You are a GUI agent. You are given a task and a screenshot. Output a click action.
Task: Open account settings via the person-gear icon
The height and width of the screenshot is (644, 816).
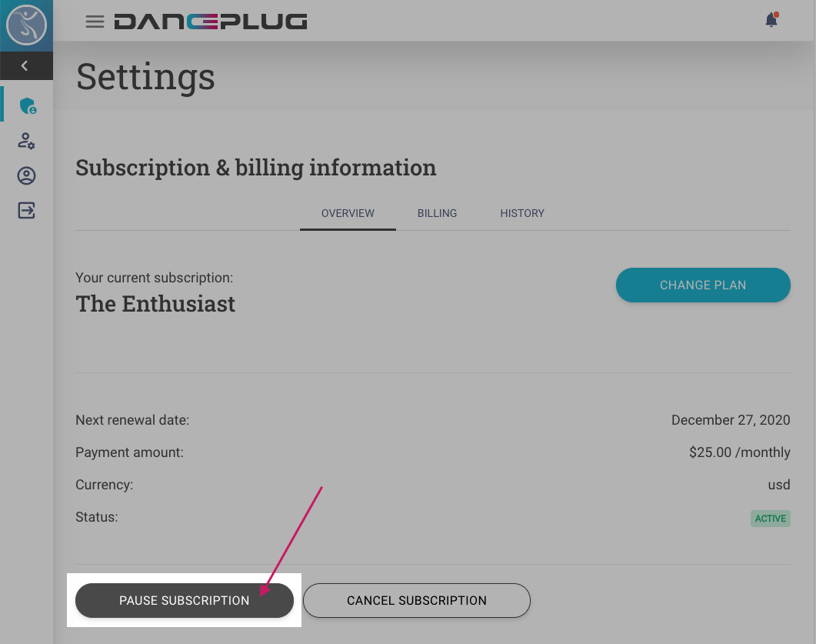[26, 141]
